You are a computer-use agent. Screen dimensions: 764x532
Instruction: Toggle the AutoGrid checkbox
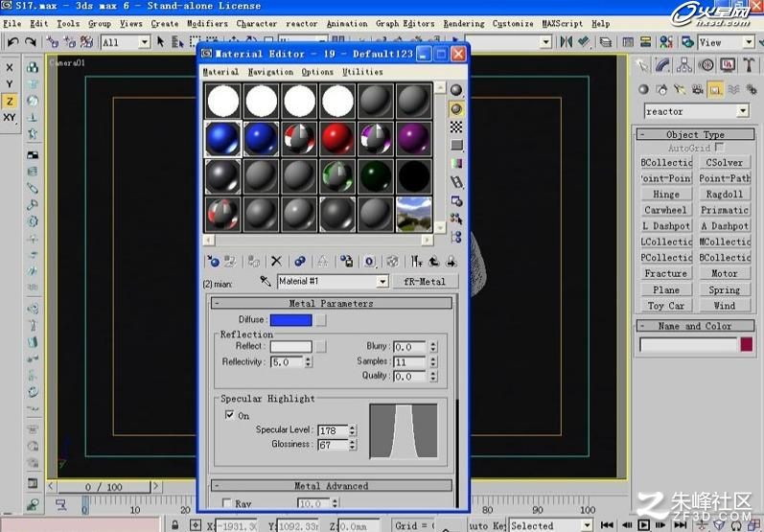coord(720,147)
